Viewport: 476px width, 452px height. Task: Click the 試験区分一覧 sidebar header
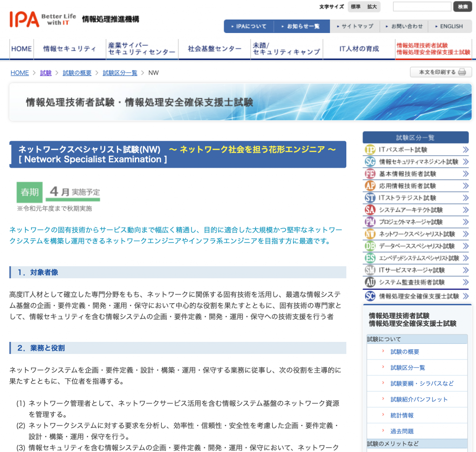pos(416,138)
